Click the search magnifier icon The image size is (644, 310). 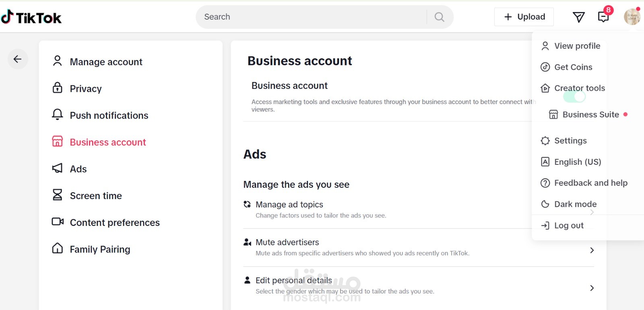pyautogui.click(x=439, y=17)
